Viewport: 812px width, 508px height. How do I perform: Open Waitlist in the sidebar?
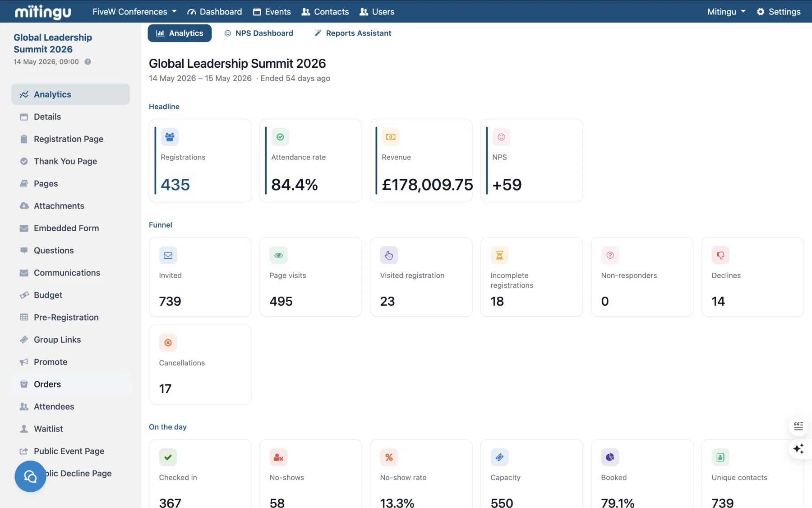click(70, 429)
